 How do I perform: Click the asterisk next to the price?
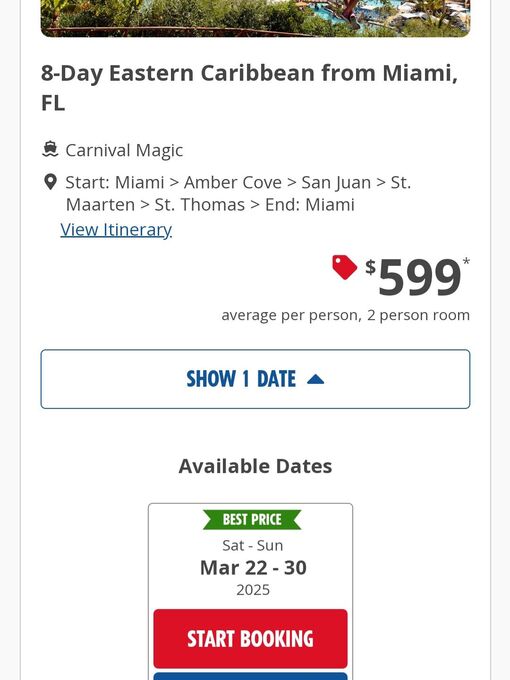coord(466,262)
